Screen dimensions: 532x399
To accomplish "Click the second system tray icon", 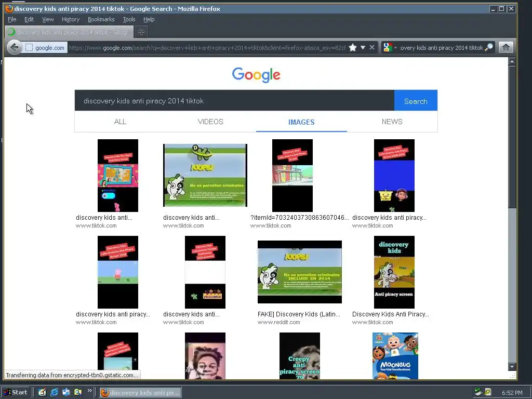I will coord(487,392).
